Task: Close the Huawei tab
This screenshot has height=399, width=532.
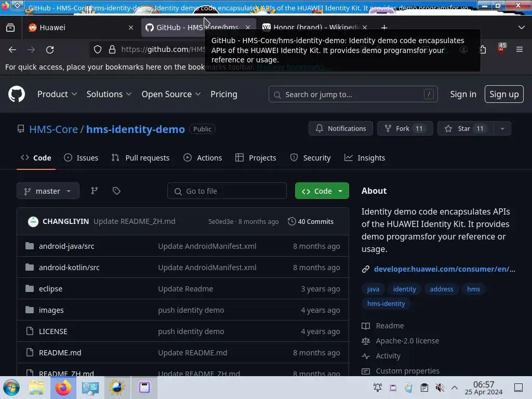Action: 130,28
